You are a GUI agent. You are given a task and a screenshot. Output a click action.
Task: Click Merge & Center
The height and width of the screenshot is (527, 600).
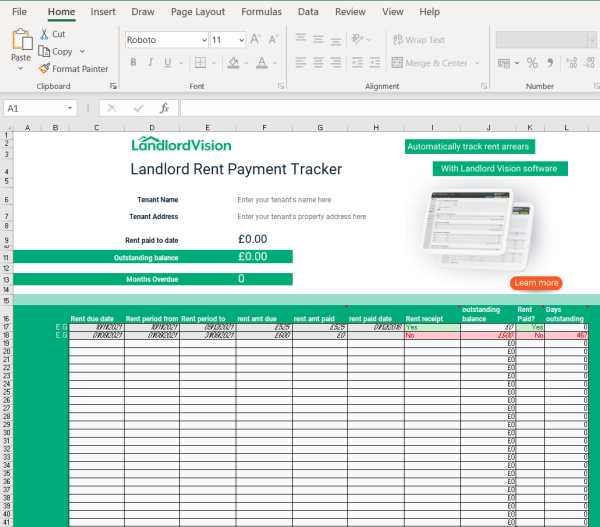point(429,63)
